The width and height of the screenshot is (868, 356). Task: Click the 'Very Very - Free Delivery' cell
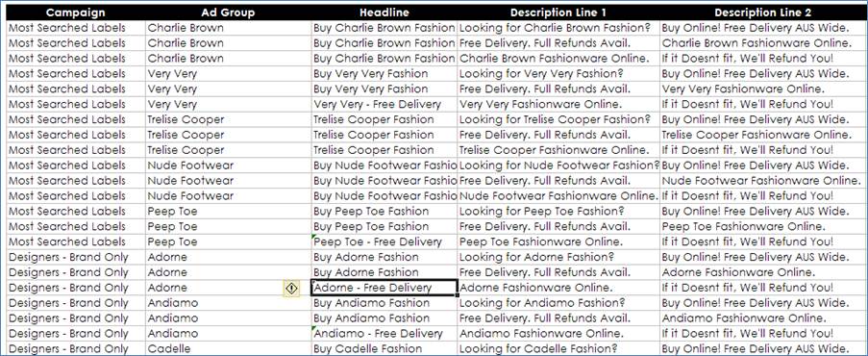click(x=384, y=104)
